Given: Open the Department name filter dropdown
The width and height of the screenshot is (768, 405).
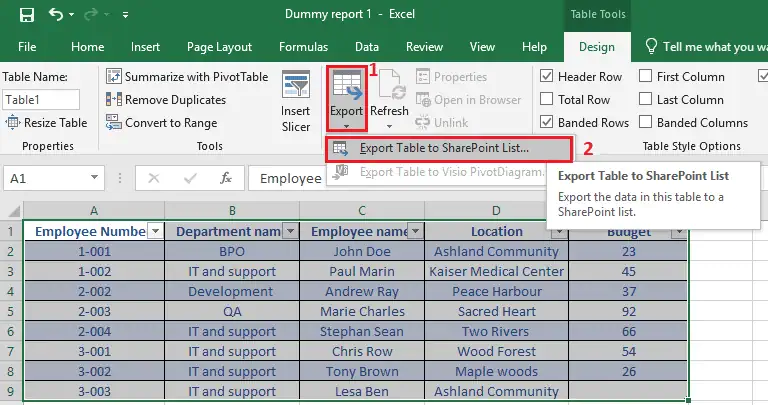Looking at the screenshot, I should 289,231.
